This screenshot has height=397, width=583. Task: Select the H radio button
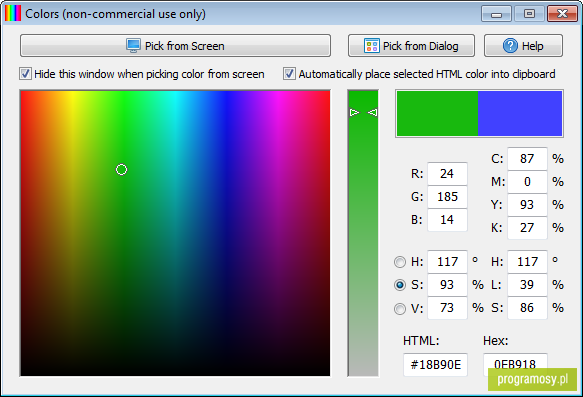tap(400, 262)
